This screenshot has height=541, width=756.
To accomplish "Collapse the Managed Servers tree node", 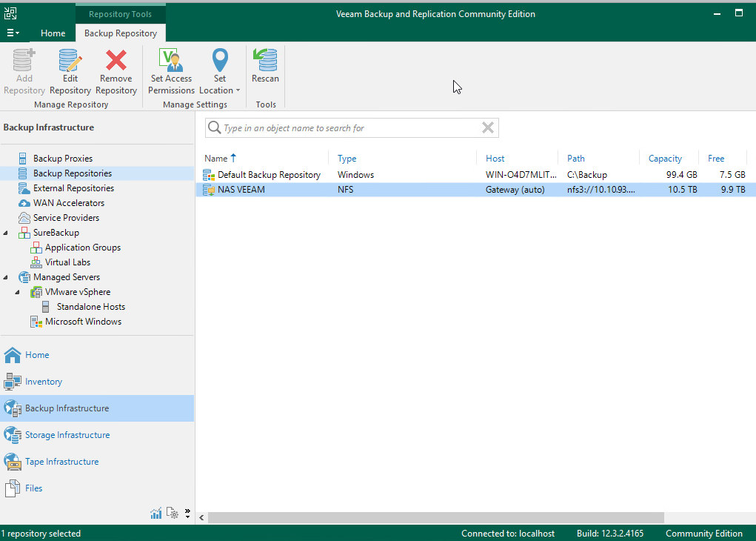I will click(7, 277).
